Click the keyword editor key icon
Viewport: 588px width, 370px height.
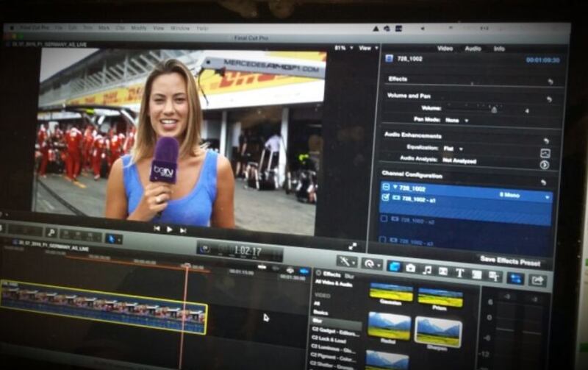tap(51, 233)
